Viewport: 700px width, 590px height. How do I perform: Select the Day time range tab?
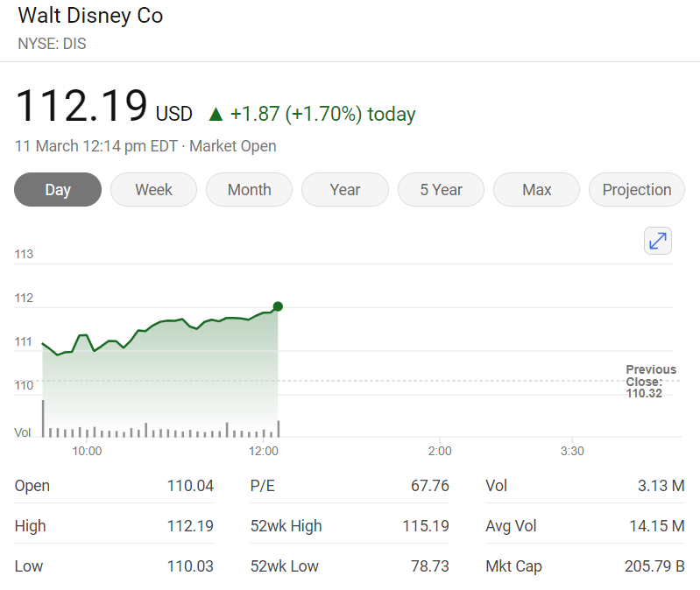(58, 190)
